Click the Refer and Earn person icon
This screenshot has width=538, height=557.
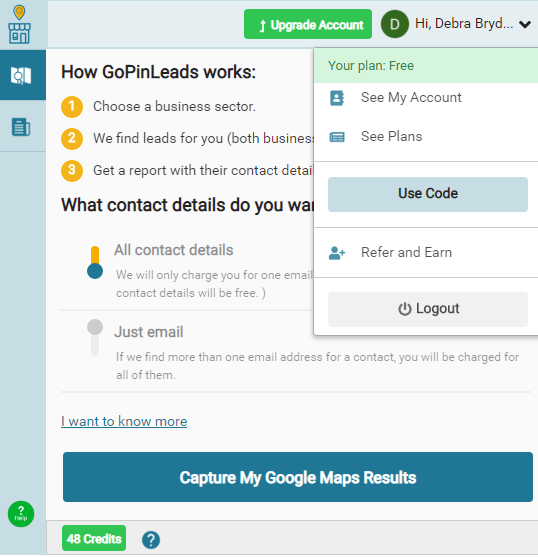[x=337, y=253]
